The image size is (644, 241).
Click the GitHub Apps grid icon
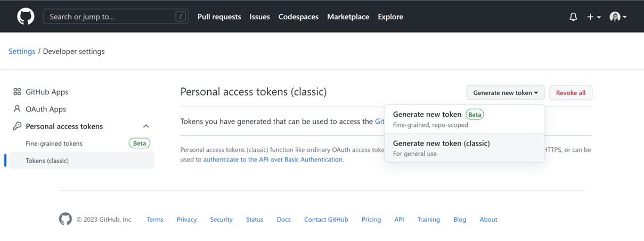17,92
